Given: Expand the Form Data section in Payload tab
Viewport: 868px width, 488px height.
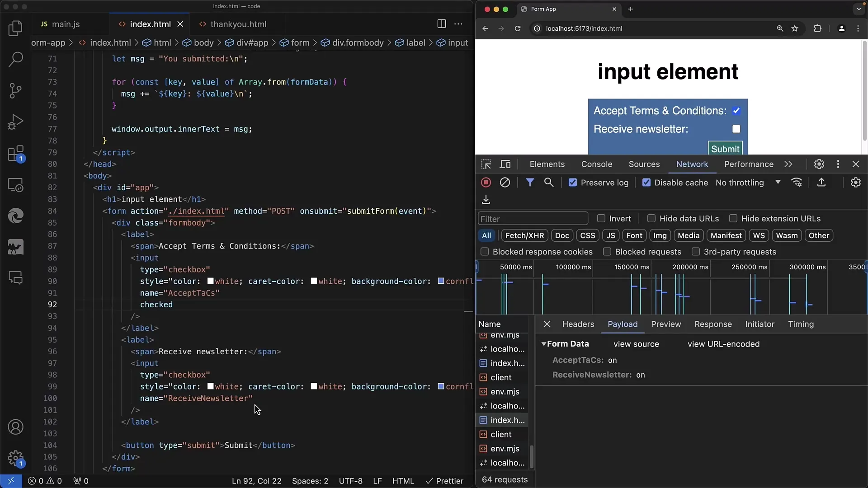Looking at the screenshot, I should [542, 344].
